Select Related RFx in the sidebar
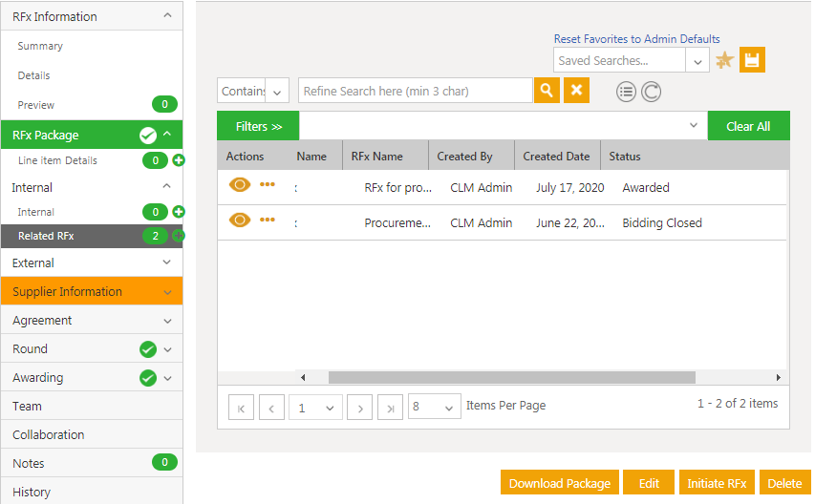Image resolution: width=815 pixels, height=504 pixels. 46,236
